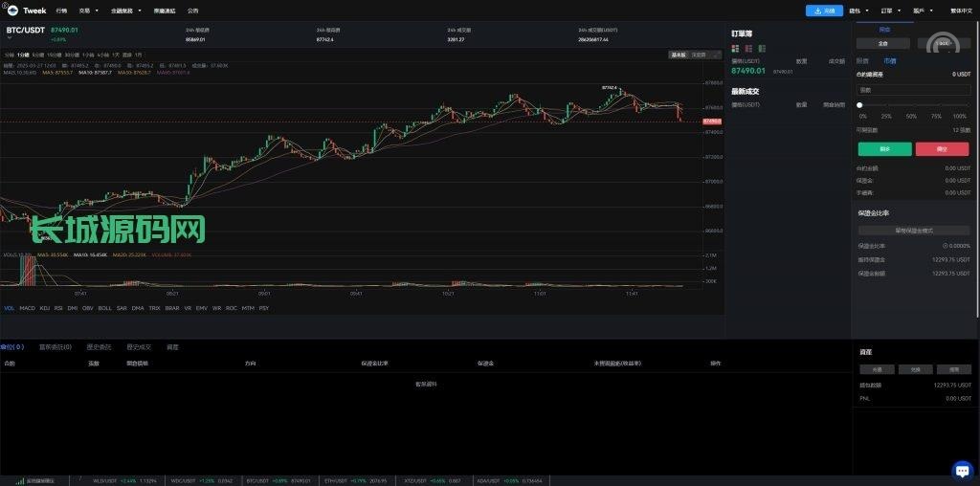
Task: Click the Tweek logo icon
Action: click(x=13, y=11)
